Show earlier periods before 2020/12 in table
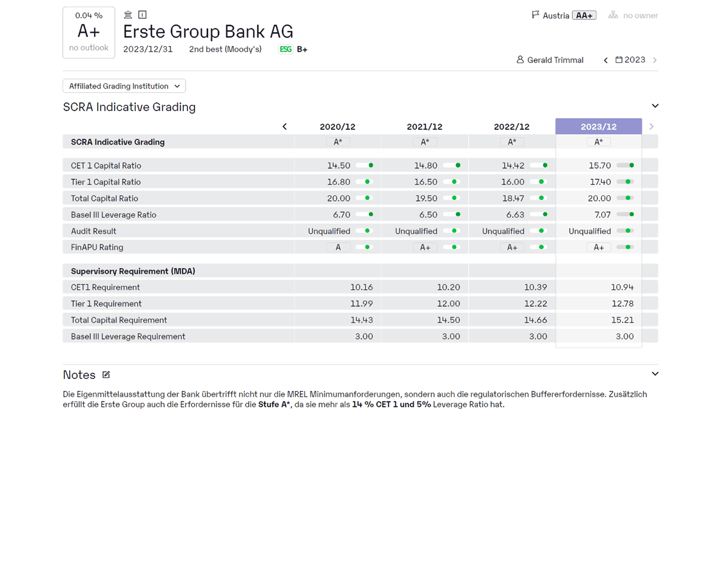 click(285, 127)
